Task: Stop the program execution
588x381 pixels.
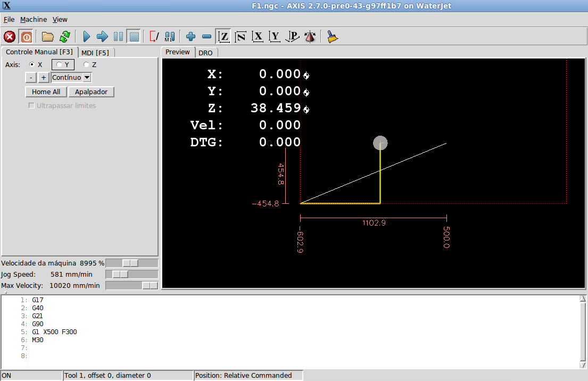Action: pyautogui.click(x=134, y=37)
